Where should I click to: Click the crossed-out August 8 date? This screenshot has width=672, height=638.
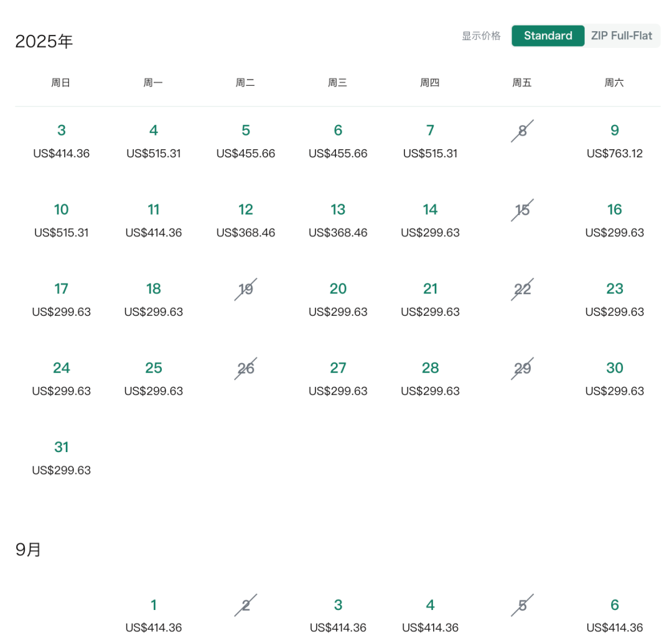[522, 131]
